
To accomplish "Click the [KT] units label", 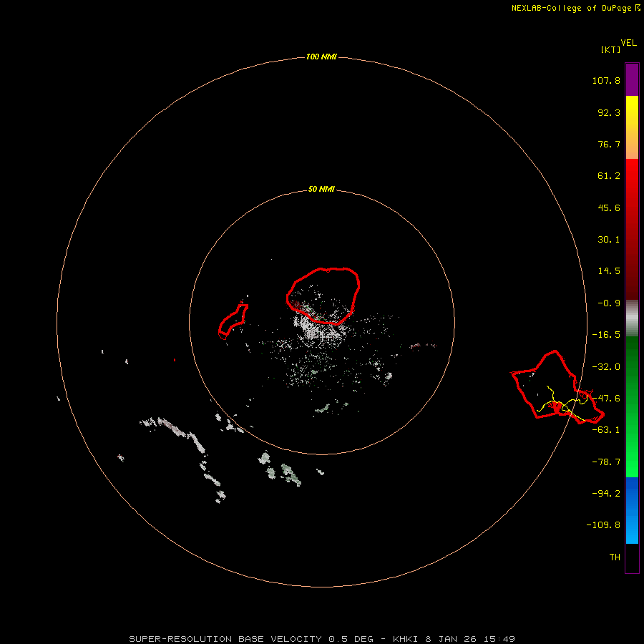I will tap(610, 49).
